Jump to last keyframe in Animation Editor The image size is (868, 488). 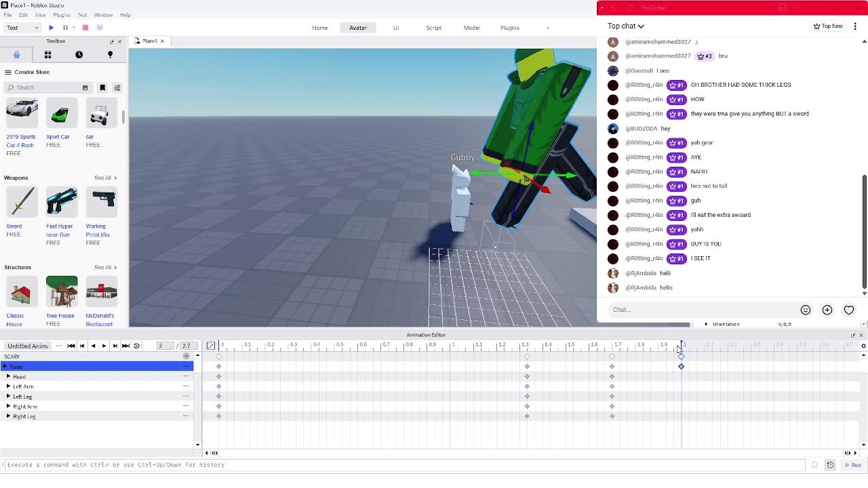125,346
